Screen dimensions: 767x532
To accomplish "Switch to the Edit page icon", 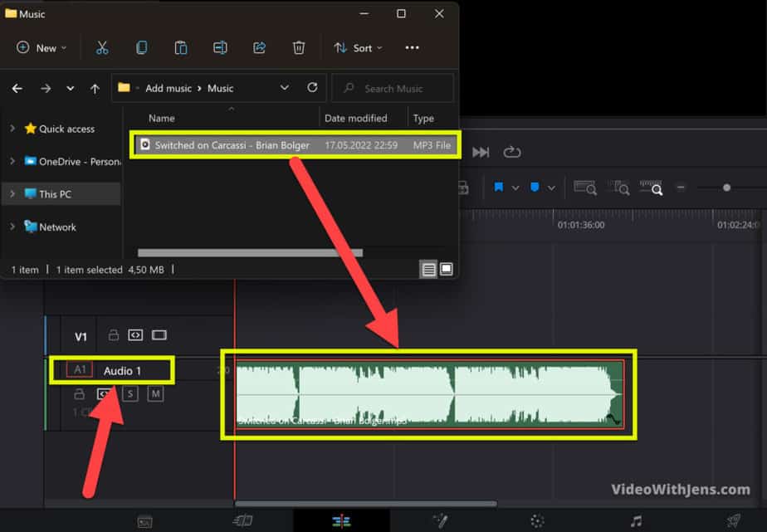I will [x=341, y=520].
